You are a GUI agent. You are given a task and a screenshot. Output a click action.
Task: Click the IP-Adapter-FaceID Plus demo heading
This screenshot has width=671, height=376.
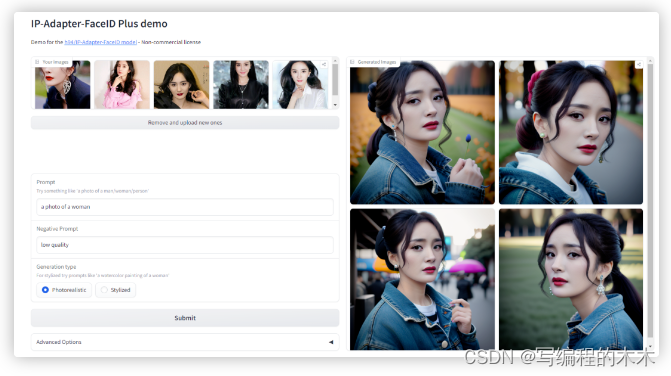pyautogui.click(x=99, y=24)
